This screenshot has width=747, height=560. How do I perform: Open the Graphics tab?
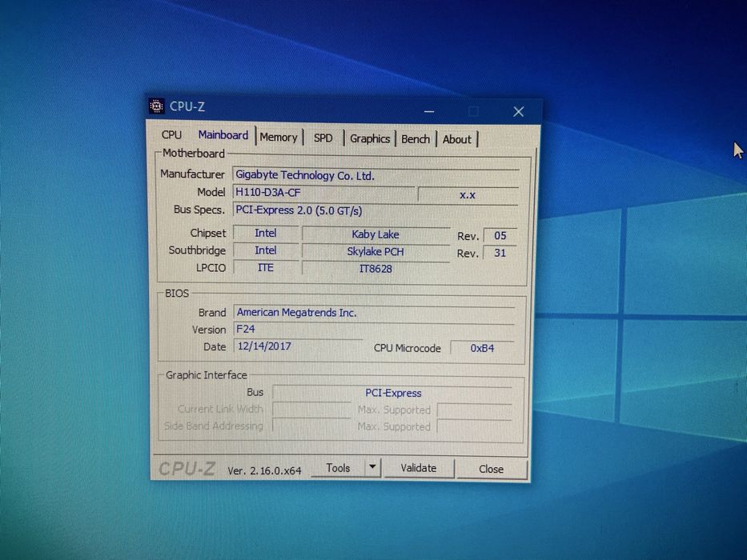click(x=370, y=138)
